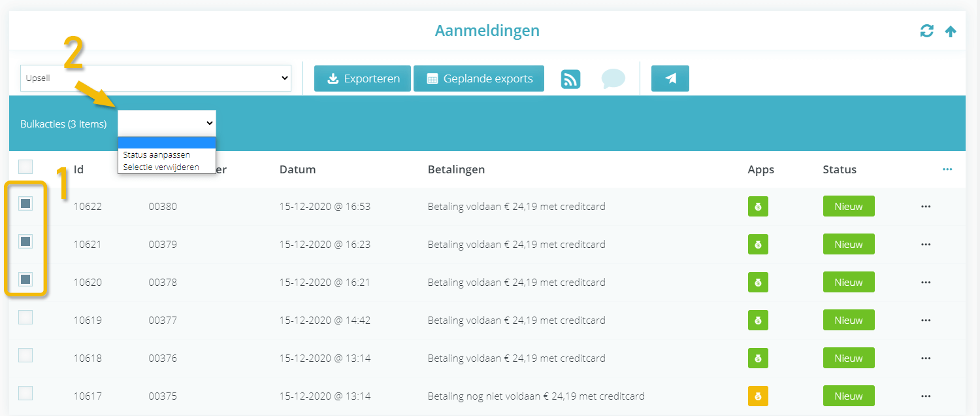Sort by the Datum column header

click(x=297, y=169)
